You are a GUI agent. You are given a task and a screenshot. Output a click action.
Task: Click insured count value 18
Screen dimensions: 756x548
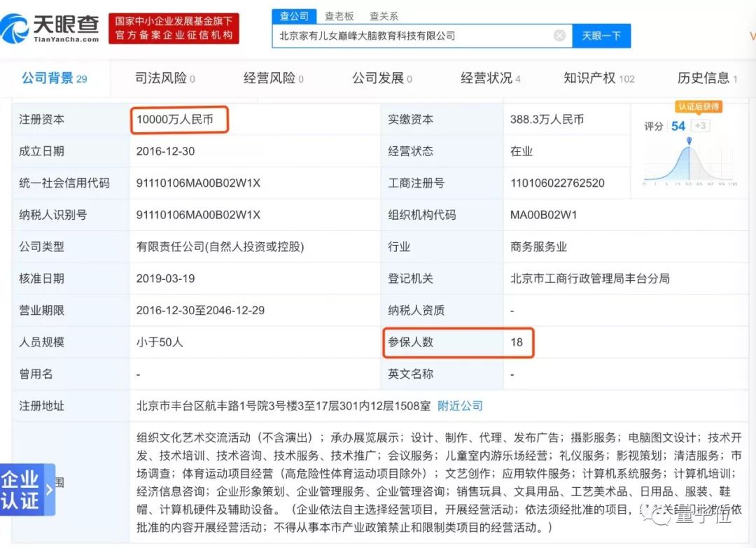(x=517, y=342)
